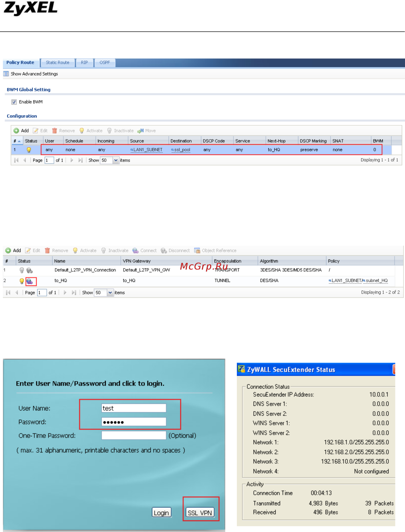Click disconnected globe icon of Default_L2TP_VPN_Connection row
The height and width of the screenshot is (532, 405).
(x=30, y=270)
